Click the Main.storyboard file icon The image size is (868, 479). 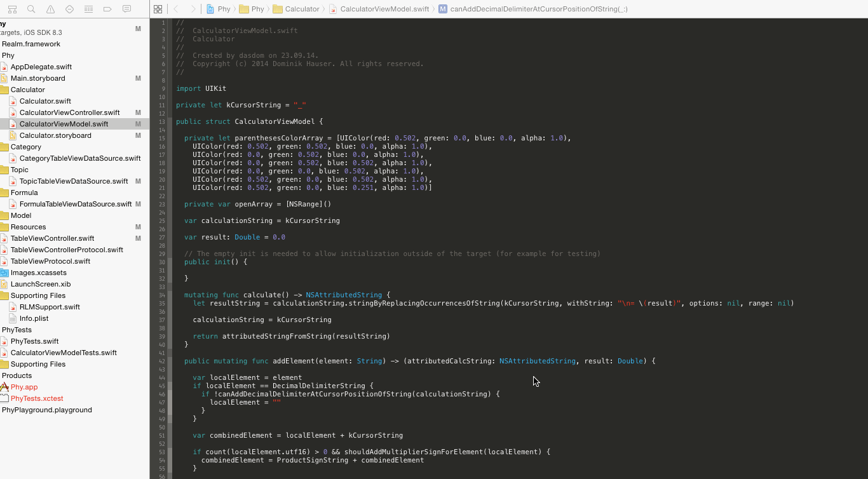(4, 78)
